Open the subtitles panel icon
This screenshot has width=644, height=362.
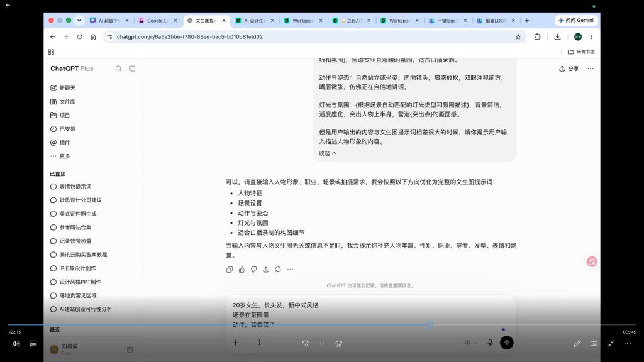[x=33, y=344]
